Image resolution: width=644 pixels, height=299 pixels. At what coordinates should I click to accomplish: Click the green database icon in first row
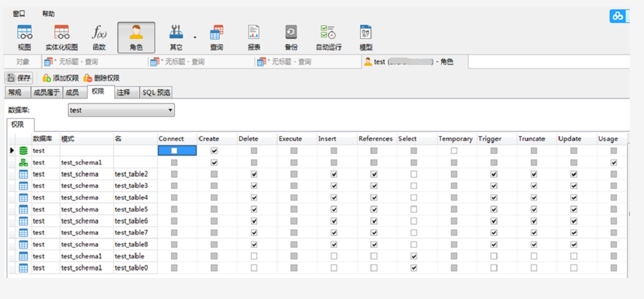(x=24, y=151)
